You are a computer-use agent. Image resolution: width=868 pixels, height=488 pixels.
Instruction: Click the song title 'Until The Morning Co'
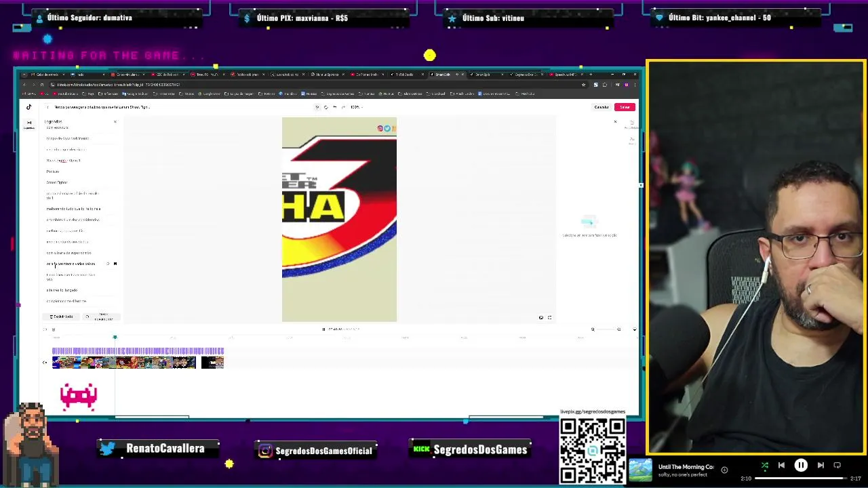tap(686, 467)
